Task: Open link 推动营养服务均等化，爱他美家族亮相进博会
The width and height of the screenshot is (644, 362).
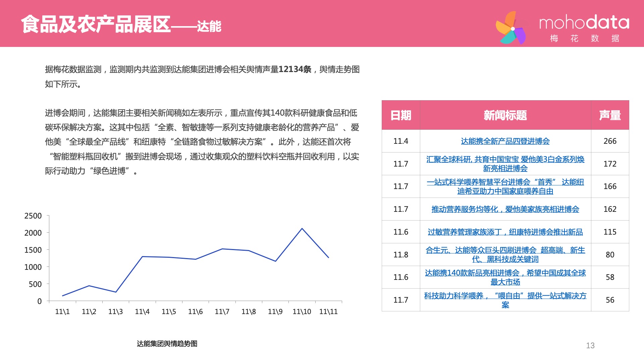Action: [505, 209]
